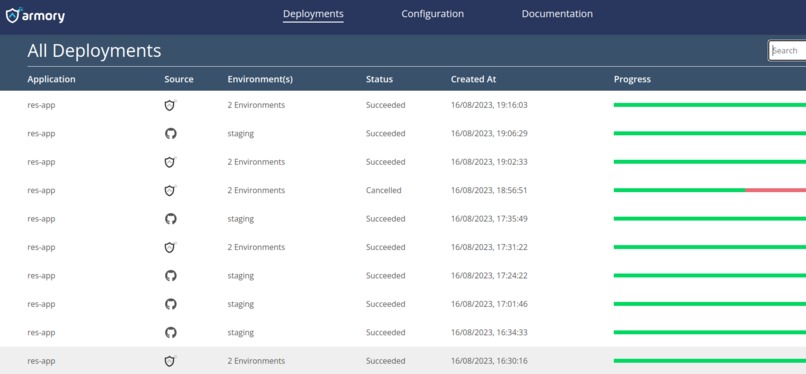The height and width of the screenshot is (374, 806).
Task: Click timestamp 16/08/2023, 18:56:51
Action: [x=489, y=190]
